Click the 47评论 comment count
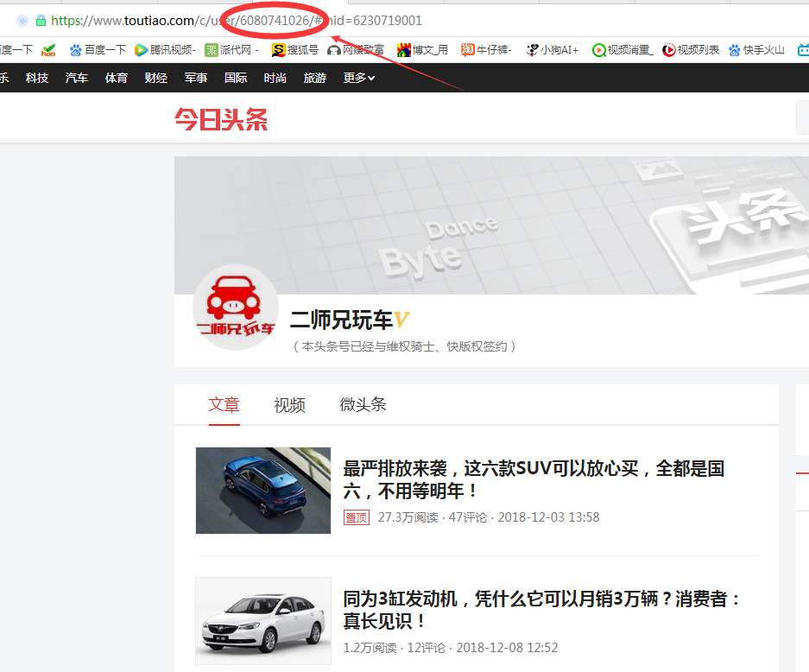Viewport: 809px width, 672px height. [467, 517]
